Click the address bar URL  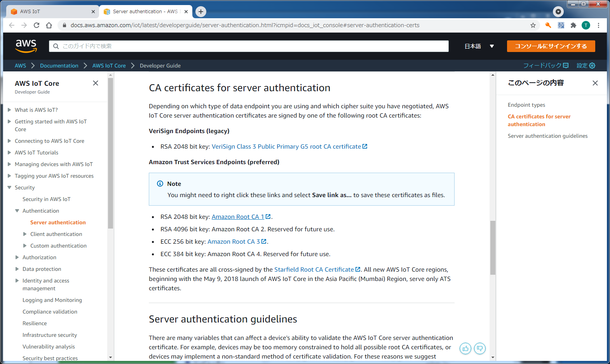245,25
